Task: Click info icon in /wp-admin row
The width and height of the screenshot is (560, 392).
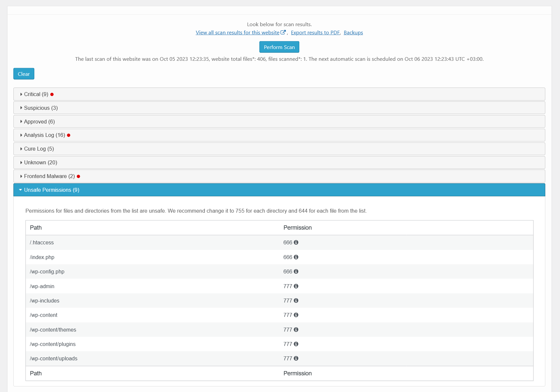Action: [x=296, y=286]
